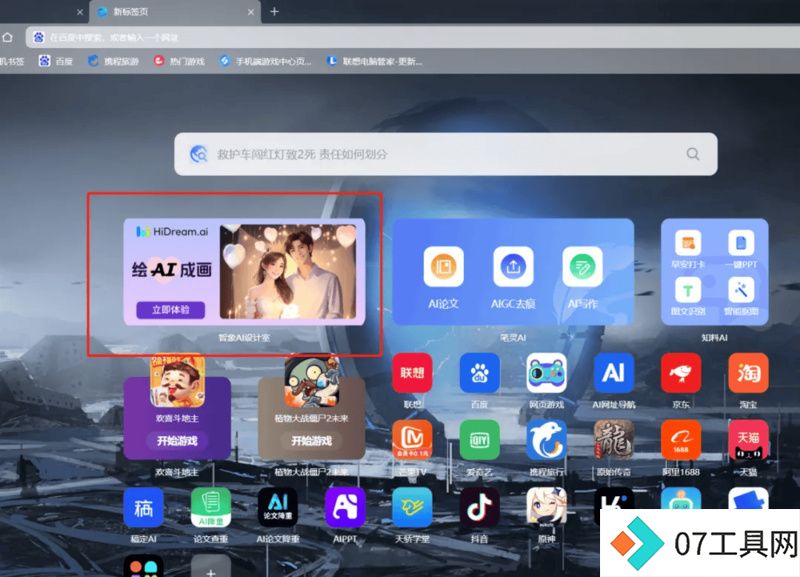Viewport: 800px width, 577px height.
Task: Click the browser home icon
Action: 8,37
